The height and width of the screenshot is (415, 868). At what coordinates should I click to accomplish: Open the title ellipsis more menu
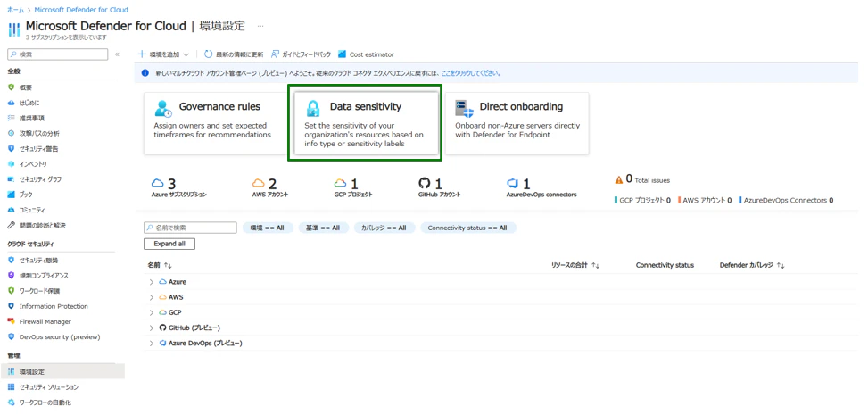point(260,26)
